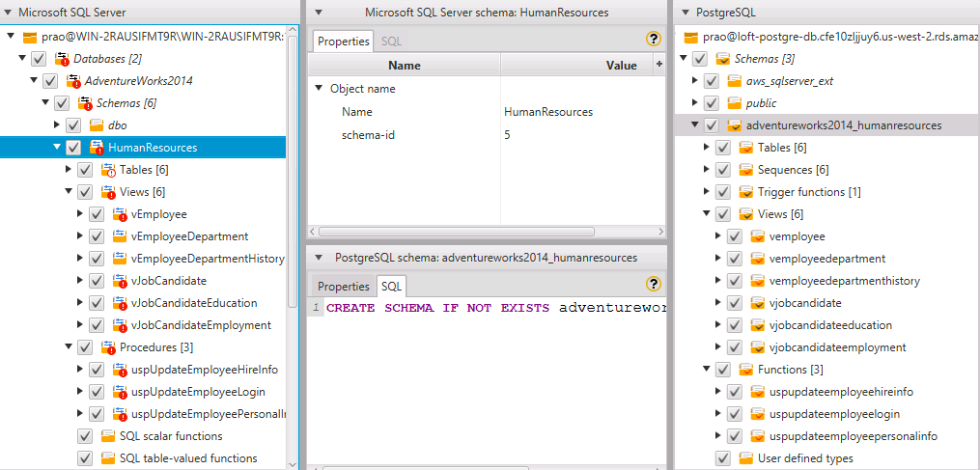The image size is (980, 470).
Task: Click the vEmployeeDepartment view icon
Action: coord(120,236)
